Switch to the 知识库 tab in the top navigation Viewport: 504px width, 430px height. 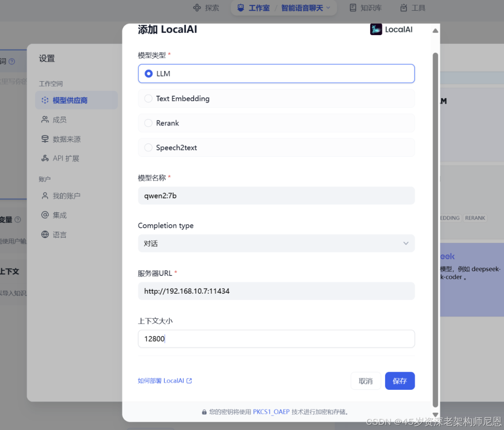point(366,8)
